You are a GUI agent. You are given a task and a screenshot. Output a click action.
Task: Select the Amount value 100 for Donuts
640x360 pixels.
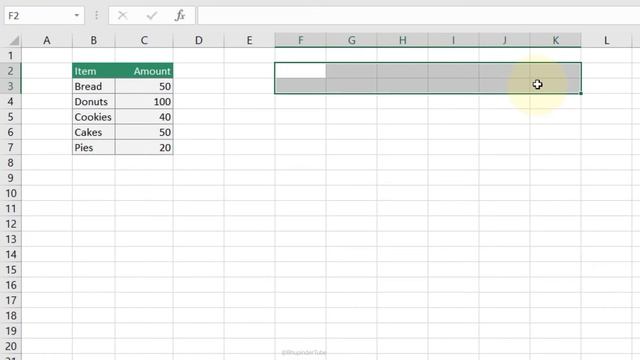pos(144,102)
